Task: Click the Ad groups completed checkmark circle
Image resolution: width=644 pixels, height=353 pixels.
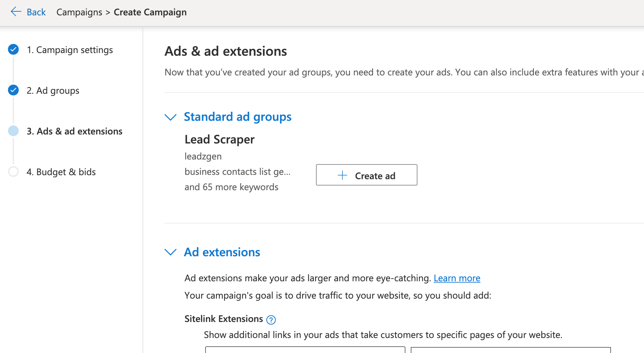Action: point(13,90)
